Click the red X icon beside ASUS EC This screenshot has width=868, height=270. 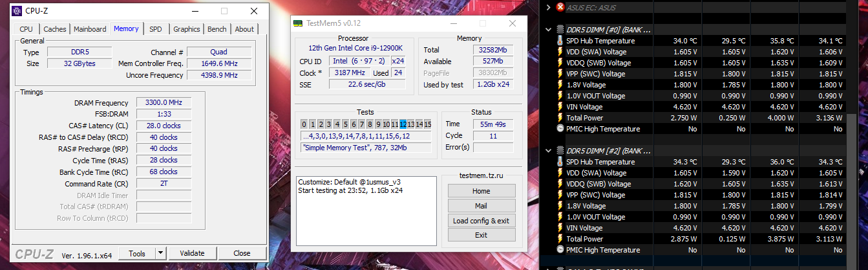[x=560, y=8]
